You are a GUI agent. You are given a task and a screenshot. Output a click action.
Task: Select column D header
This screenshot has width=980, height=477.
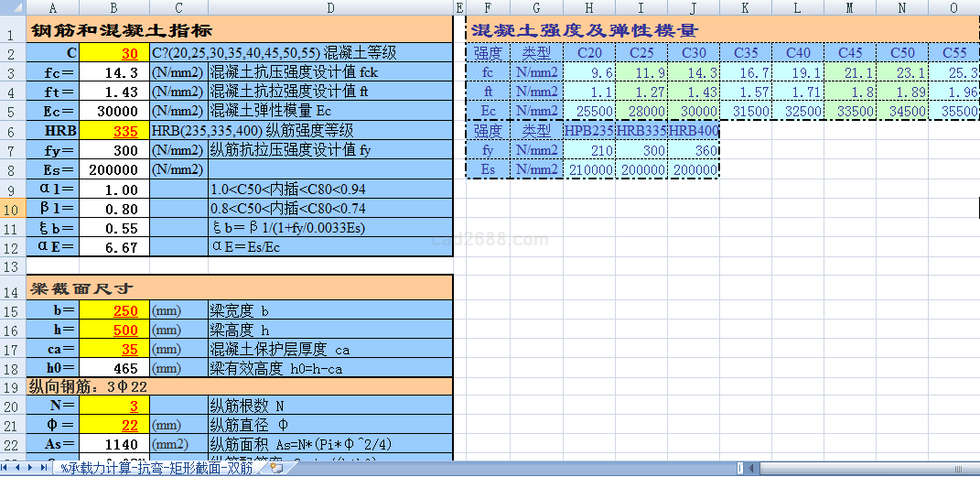click(330, 8)
